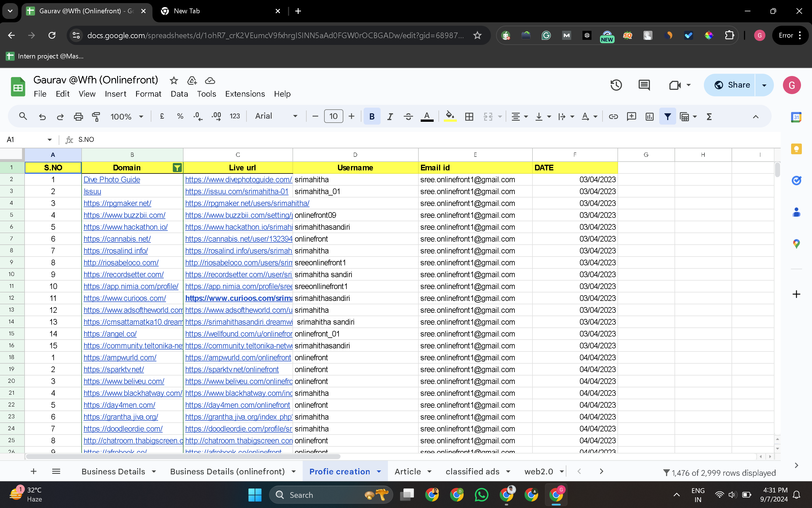Toggle italic formatting
Image resolution: width=812 pixels, height=508 pixels.
390,117
